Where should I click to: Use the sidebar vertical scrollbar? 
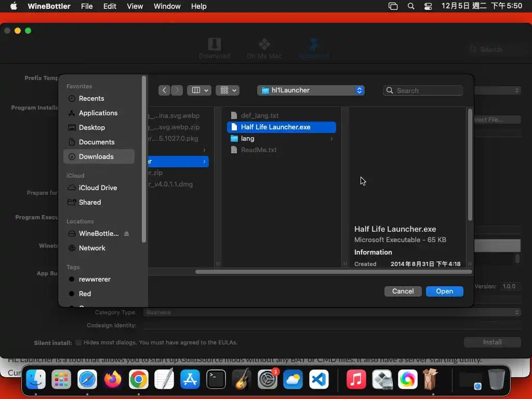tap(144, 159)
